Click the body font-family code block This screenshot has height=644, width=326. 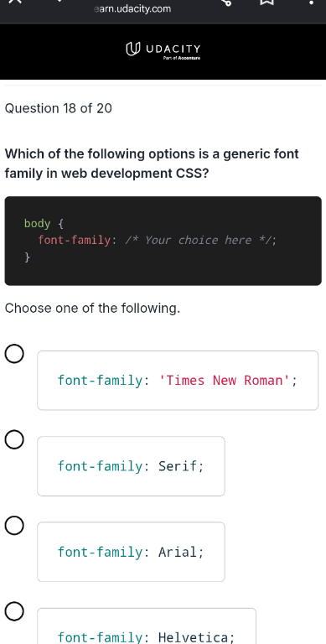[163, 241]
